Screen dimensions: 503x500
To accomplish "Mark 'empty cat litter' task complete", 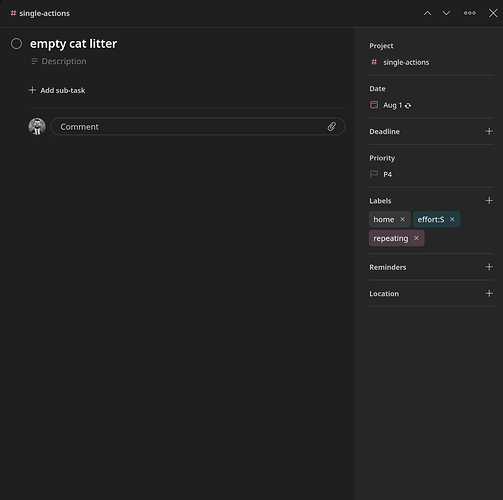I will (x=16, y=44).
